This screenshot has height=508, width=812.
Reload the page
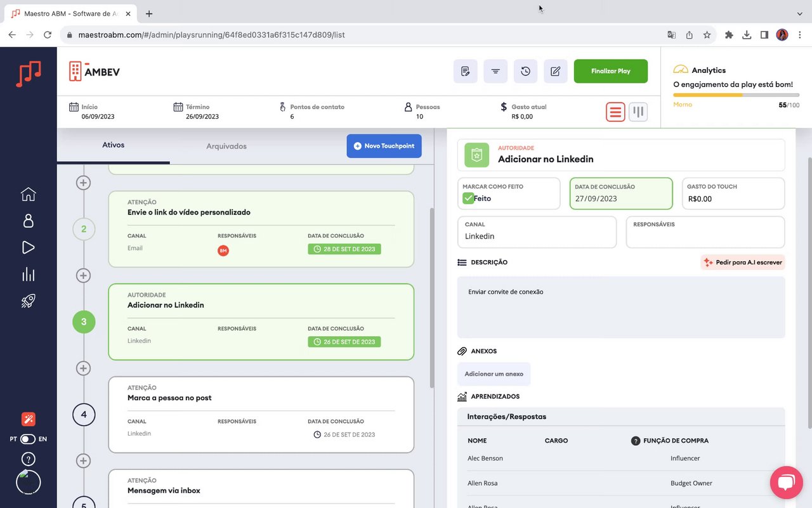[48, 35]
